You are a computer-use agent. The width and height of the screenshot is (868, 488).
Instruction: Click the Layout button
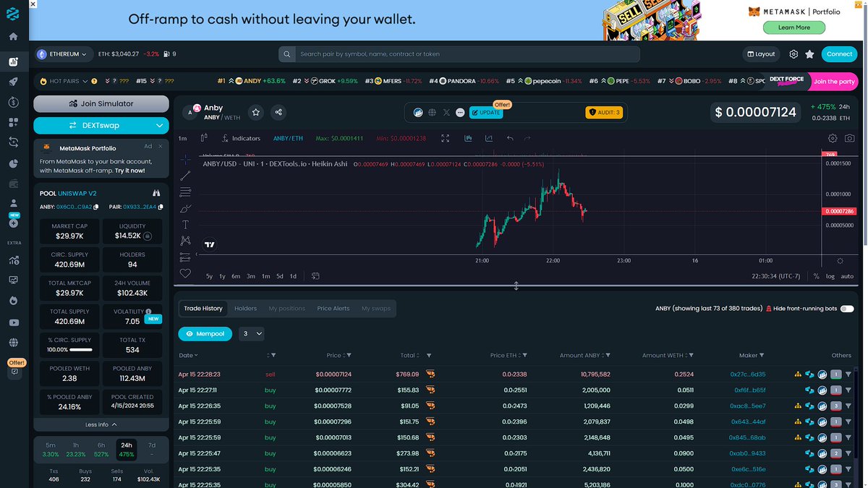pyautogui.click(x=761, y=54)
